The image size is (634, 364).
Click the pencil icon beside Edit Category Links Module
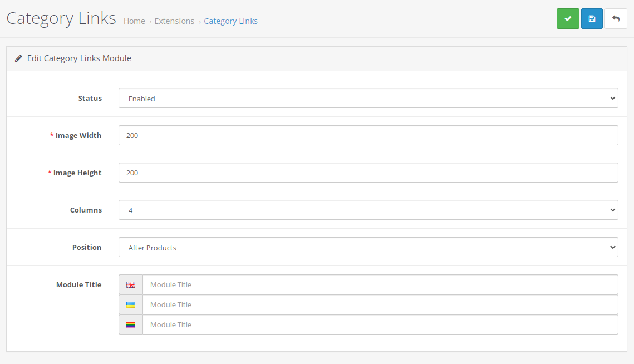18,58
